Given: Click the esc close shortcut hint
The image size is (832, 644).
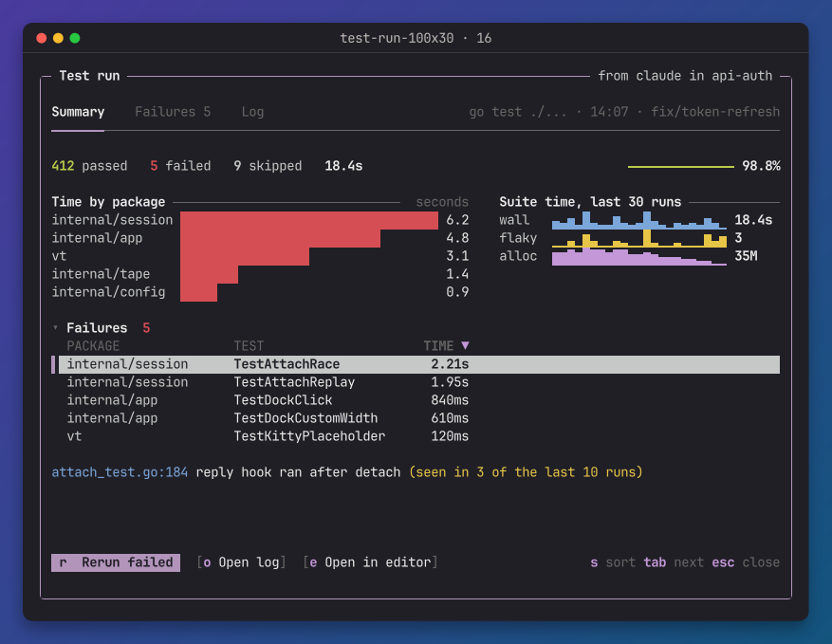Looking at the screenshot, I should coord(746,562).
